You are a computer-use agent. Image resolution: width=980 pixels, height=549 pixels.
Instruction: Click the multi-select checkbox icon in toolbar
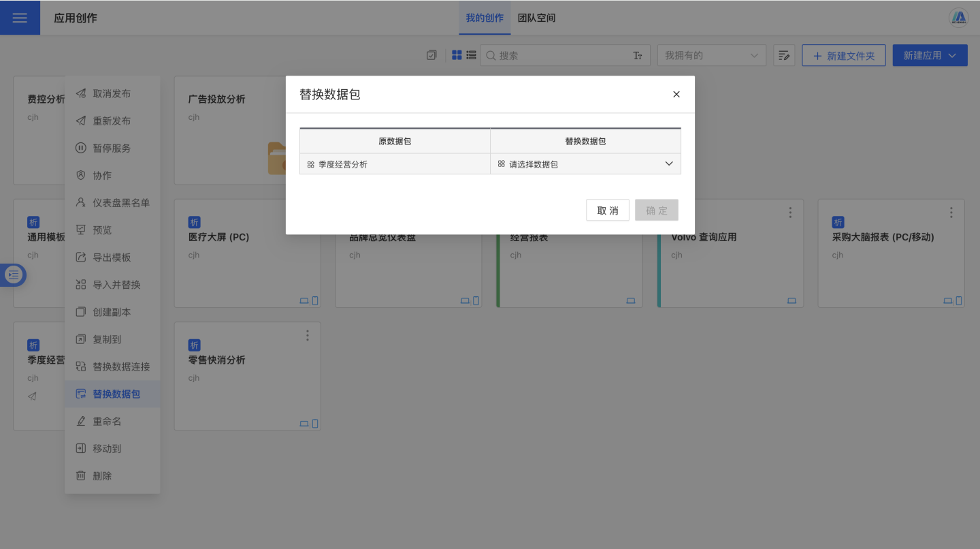[431, 55]
